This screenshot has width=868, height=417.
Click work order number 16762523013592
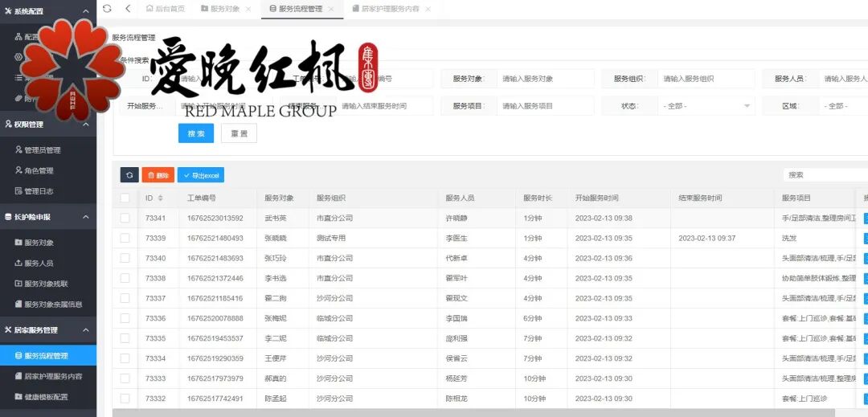click(215, 218)
